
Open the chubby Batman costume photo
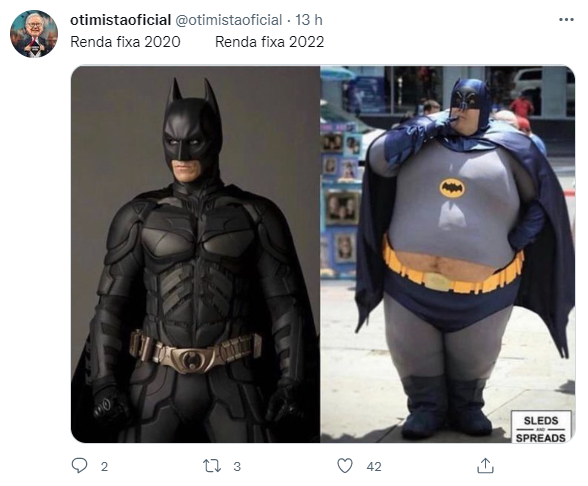(x=448, y=254)
